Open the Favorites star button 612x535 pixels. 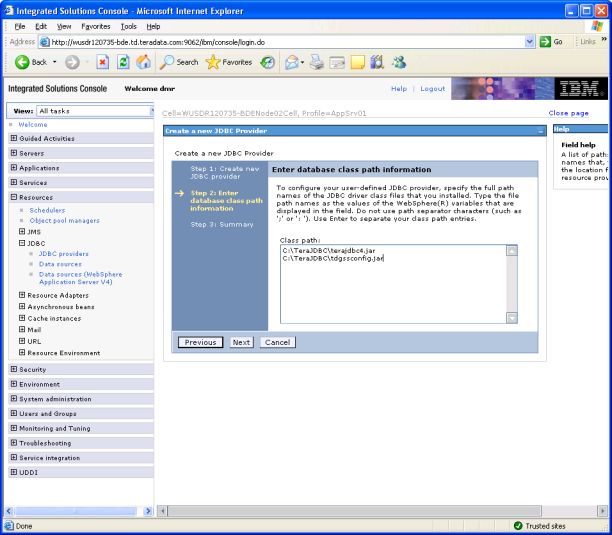click(229, 62)
